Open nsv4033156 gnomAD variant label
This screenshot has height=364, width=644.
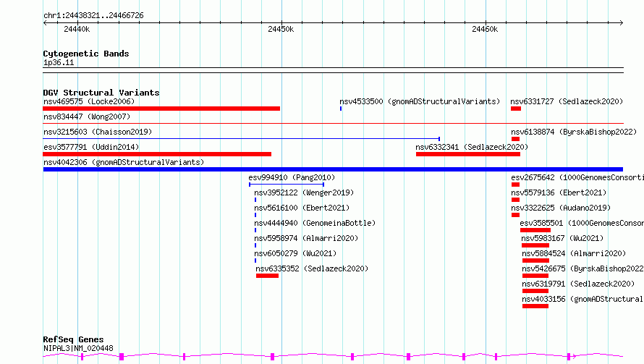[x=582, y=299]
